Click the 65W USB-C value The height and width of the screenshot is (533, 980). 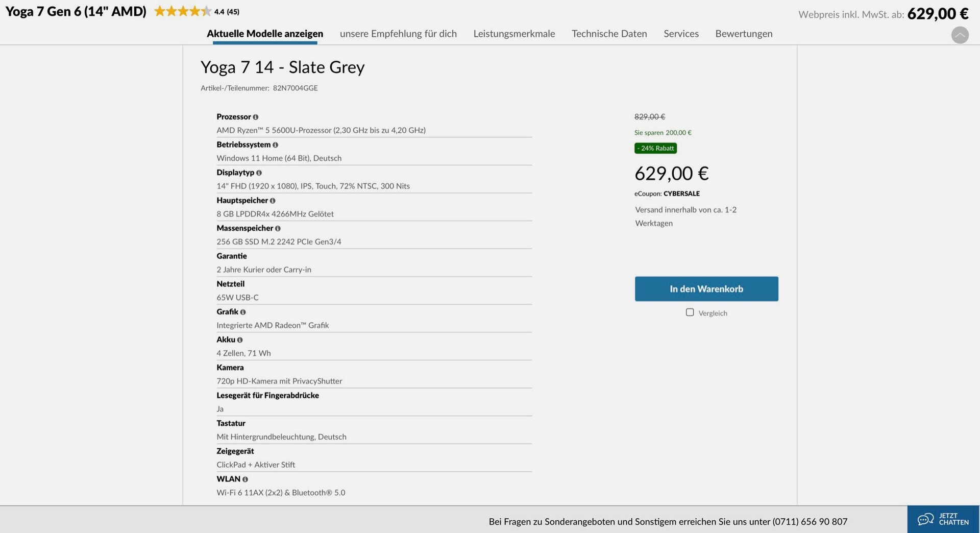(x=237, y=297)
